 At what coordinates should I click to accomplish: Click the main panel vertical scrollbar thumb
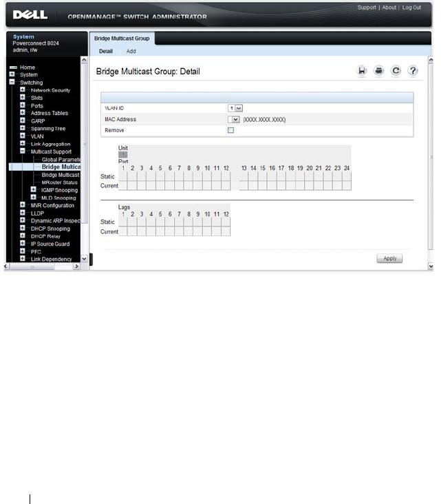[431, 157]
